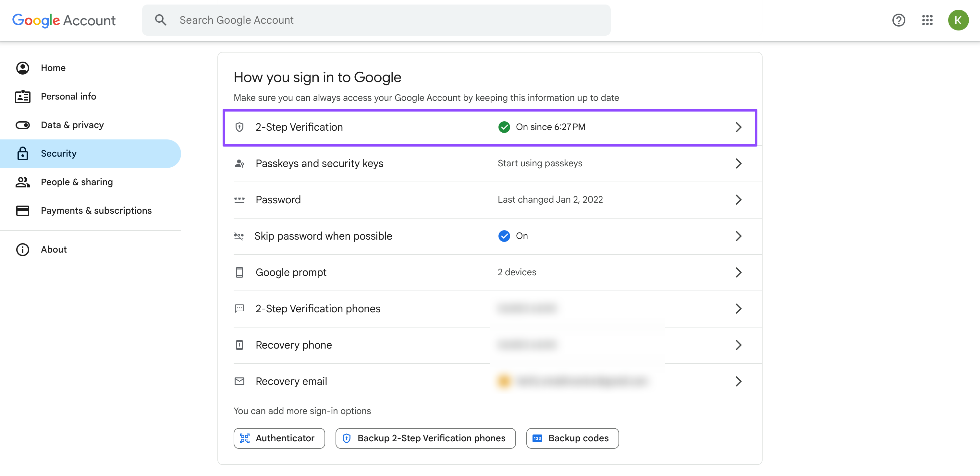Expand the Recovery phone row arrow
This screenshot has height=476, width=980.
coord(738,345)
